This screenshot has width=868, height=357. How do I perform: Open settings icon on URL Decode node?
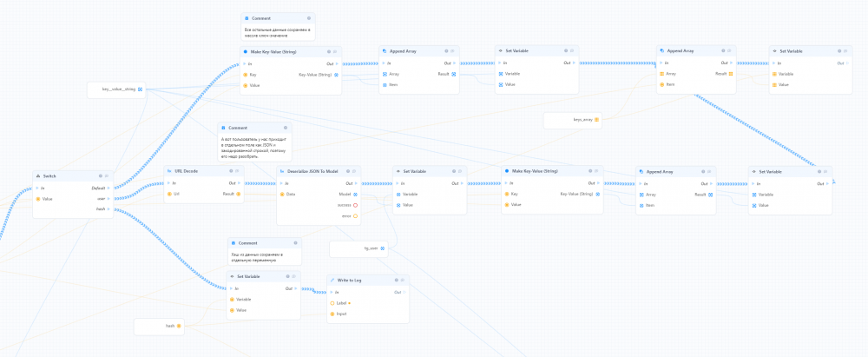coord(231,171)
